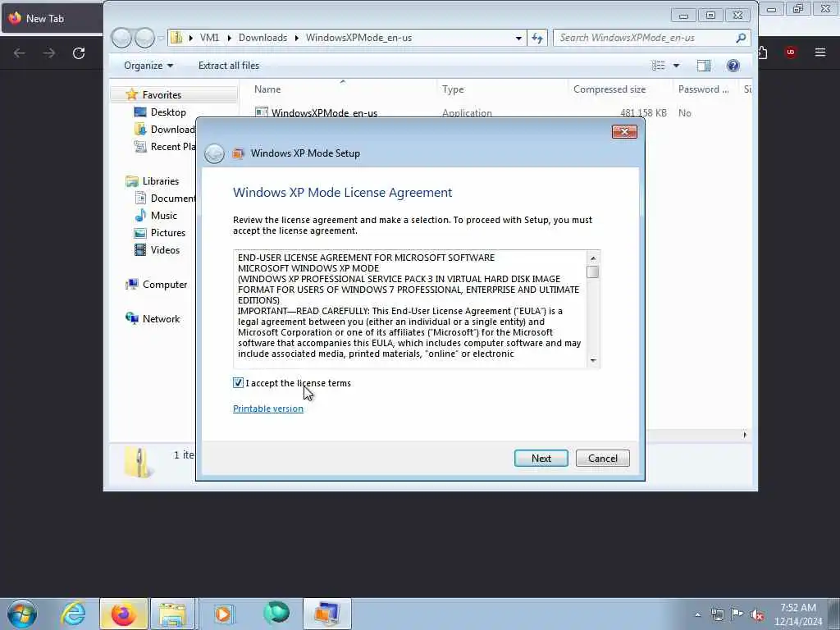
Task: Toggle the preview pane icon
Action: point(703,66)
